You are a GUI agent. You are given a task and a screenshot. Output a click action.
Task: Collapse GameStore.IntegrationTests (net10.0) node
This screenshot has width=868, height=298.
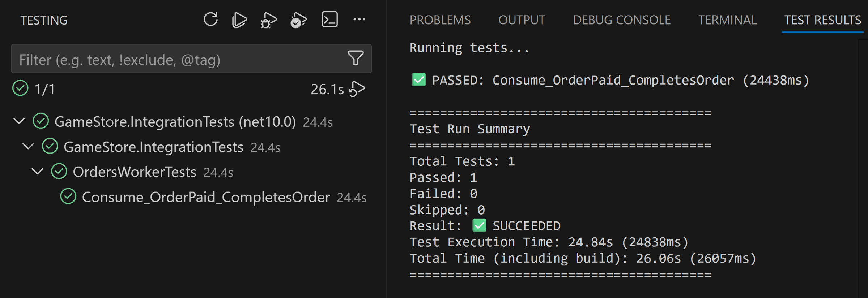coord(19,121)
